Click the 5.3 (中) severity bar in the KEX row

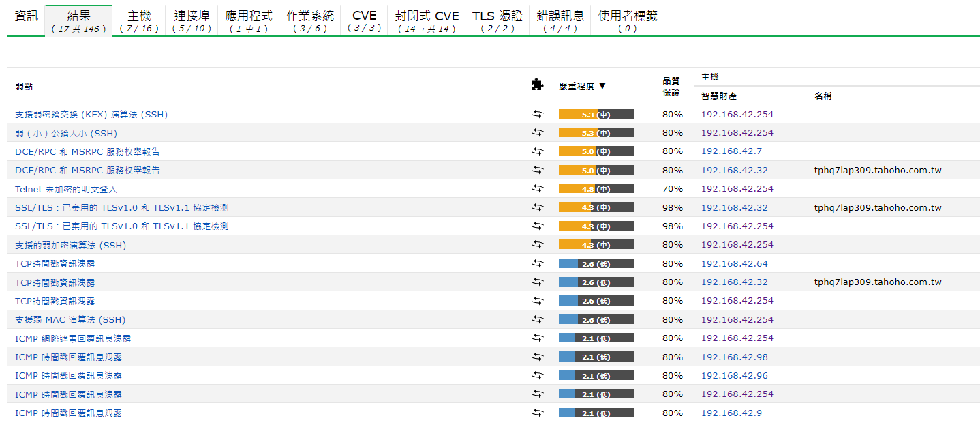(596, 114)
